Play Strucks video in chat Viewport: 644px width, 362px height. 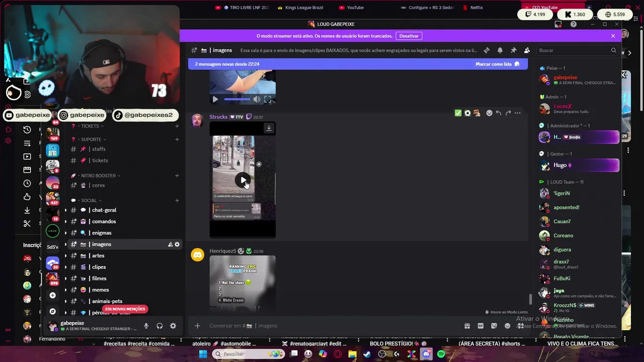[243, 180]
